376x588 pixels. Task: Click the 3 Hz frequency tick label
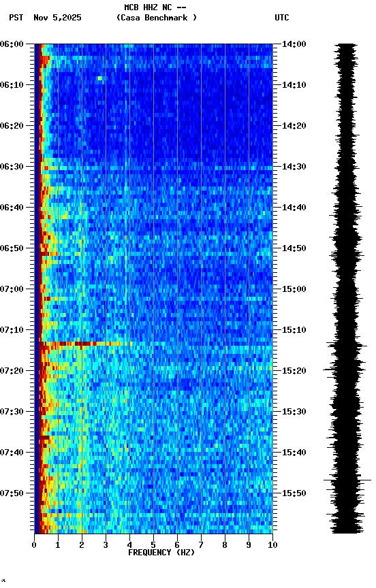point(106,545)
